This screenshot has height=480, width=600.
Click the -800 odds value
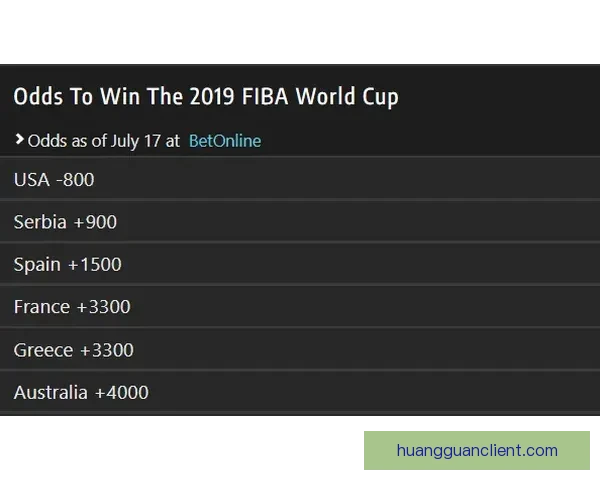click(75, 180)
